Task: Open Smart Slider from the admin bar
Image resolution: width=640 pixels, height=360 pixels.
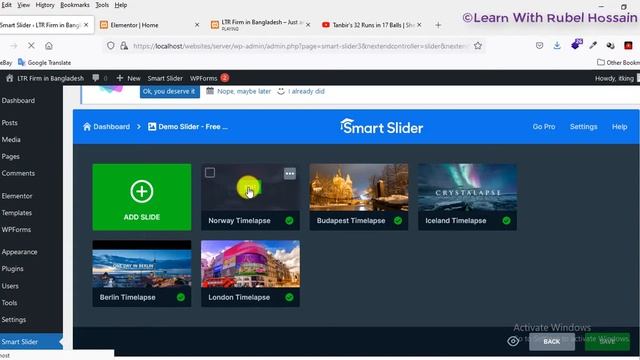Action: (x=165, y=78)
